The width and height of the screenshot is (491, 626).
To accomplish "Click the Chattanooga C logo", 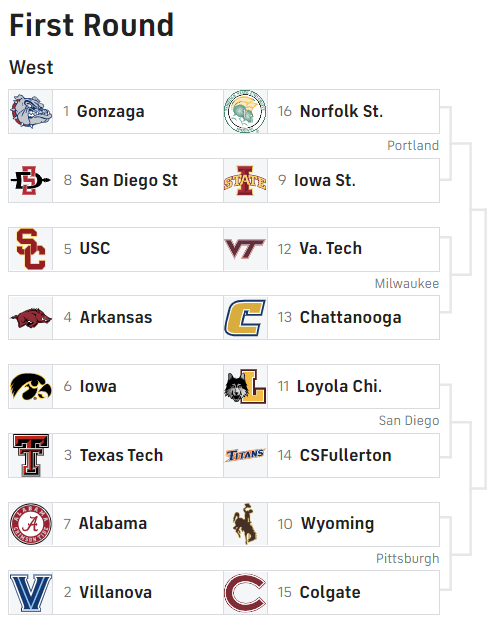I will (x=245, y=318).
